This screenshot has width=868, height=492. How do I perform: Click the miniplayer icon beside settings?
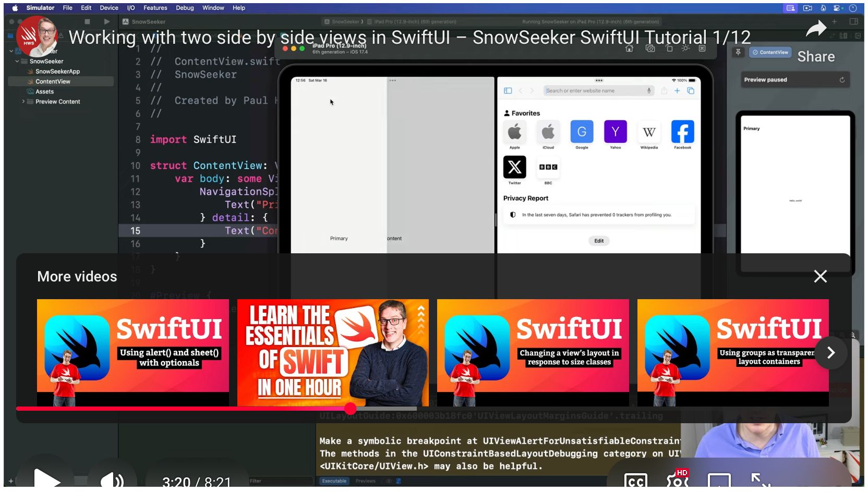(x=719, y=481)
